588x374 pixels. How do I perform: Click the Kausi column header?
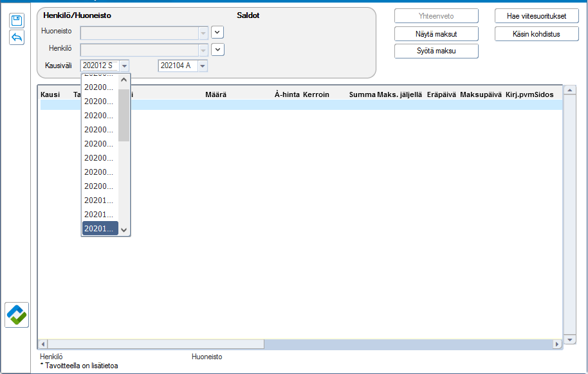tap(50, 94)
